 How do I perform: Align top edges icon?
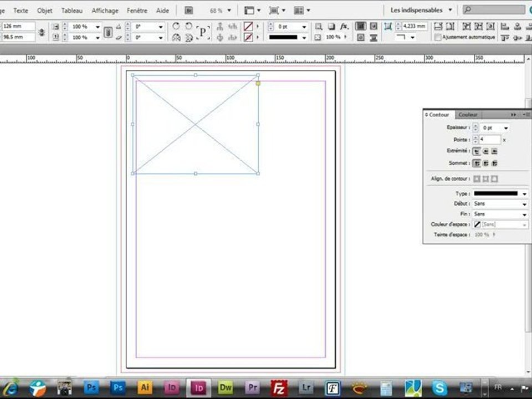505,38
